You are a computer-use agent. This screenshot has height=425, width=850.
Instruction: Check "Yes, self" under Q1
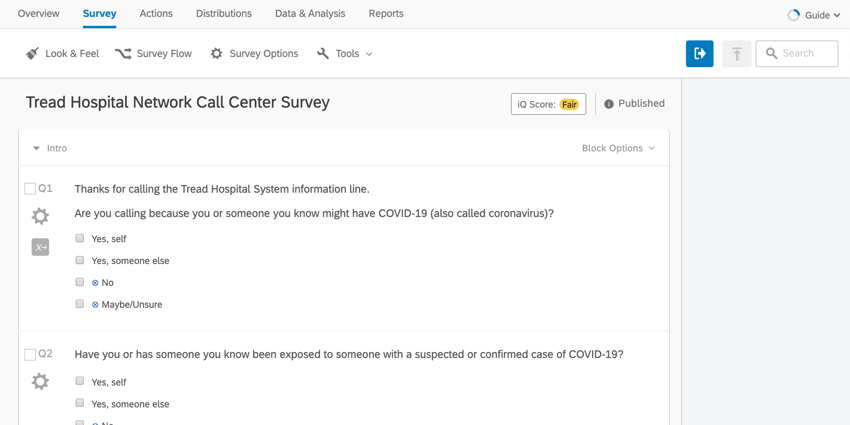[80, 238]
